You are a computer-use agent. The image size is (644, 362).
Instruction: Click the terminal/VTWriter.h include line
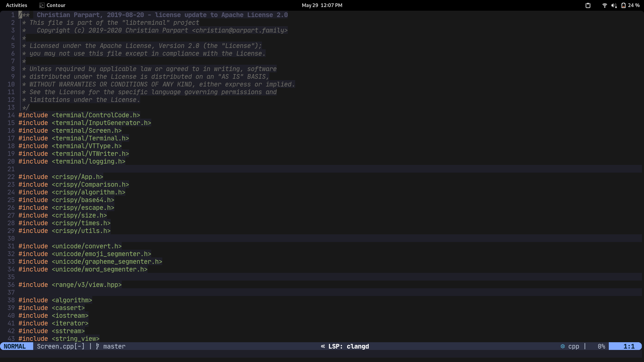[74, 154]
